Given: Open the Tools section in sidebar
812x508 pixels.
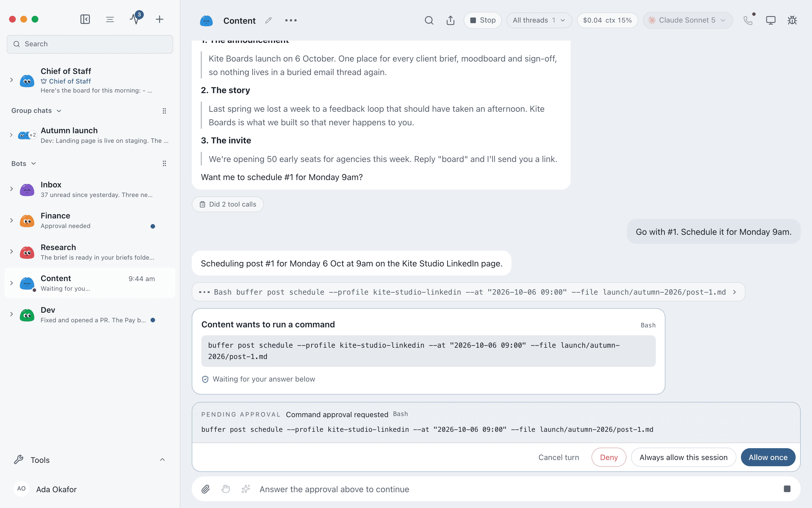Looking at the screenshot, I should (90, 460).
